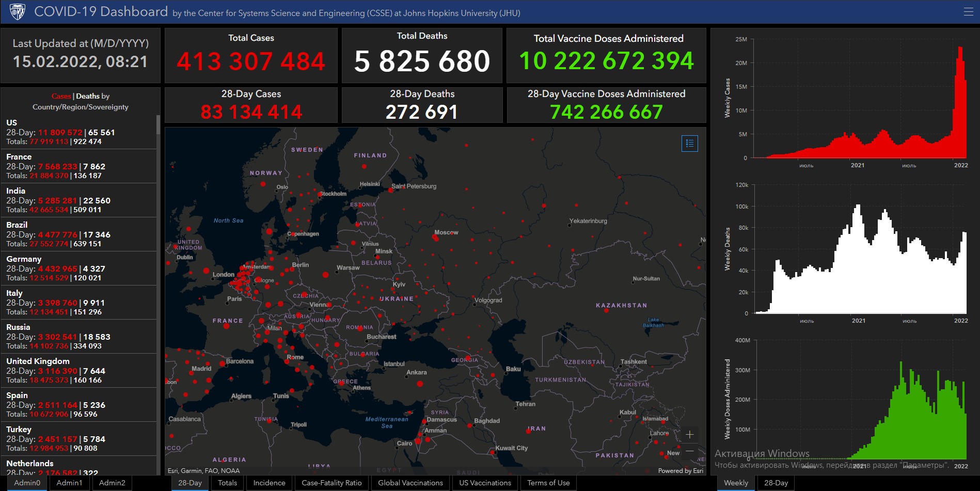Toggle country list to Deaths
This screenshot has width=980, height=491.
click(87, 96)
